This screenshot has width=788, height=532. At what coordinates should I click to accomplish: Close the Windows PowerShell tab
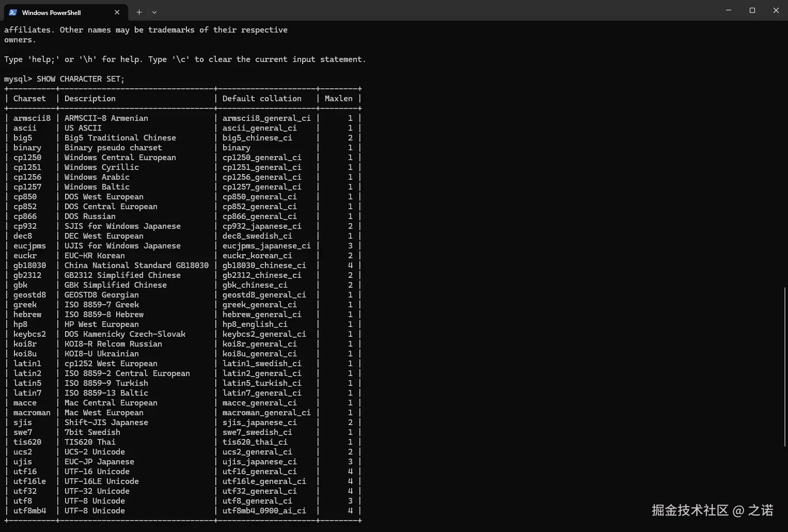coord(117,12)
